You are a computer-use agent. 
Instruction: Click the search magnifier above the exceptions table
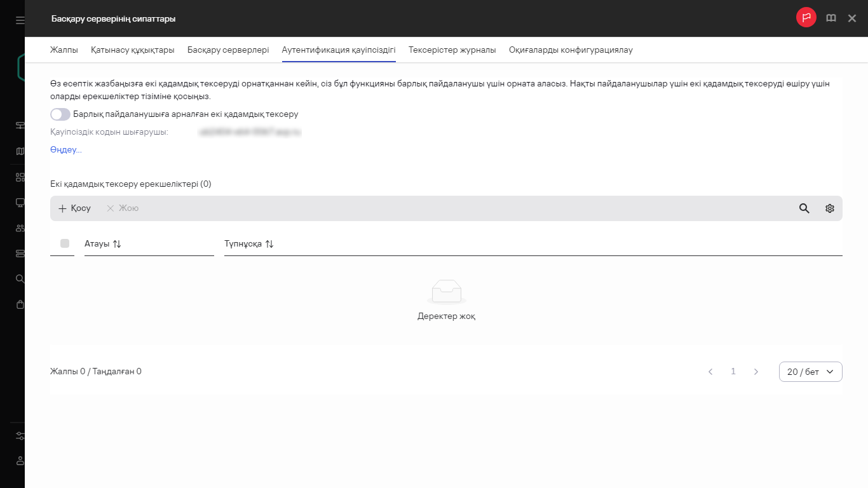pyautogui.click(x=804, y=208)
